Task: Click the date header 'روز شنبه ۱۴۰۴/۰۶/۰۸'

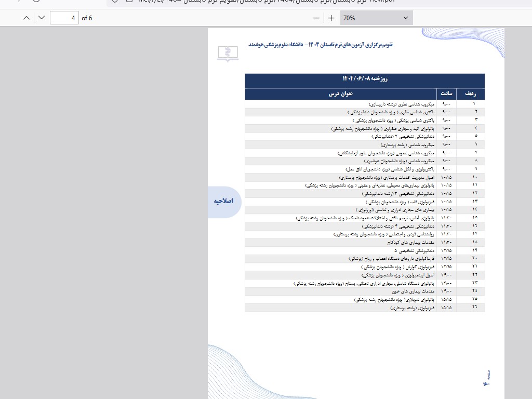Action: click(x=365, y=78)
